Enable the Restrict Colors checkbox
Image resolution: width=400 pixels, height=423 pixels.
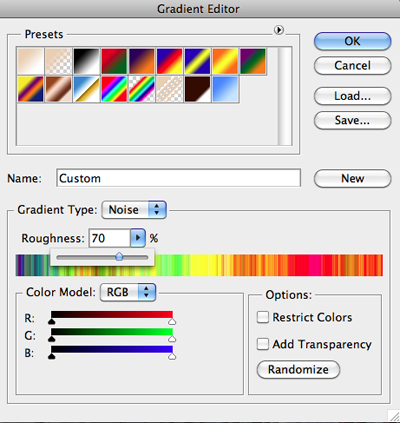click(263, 317)
